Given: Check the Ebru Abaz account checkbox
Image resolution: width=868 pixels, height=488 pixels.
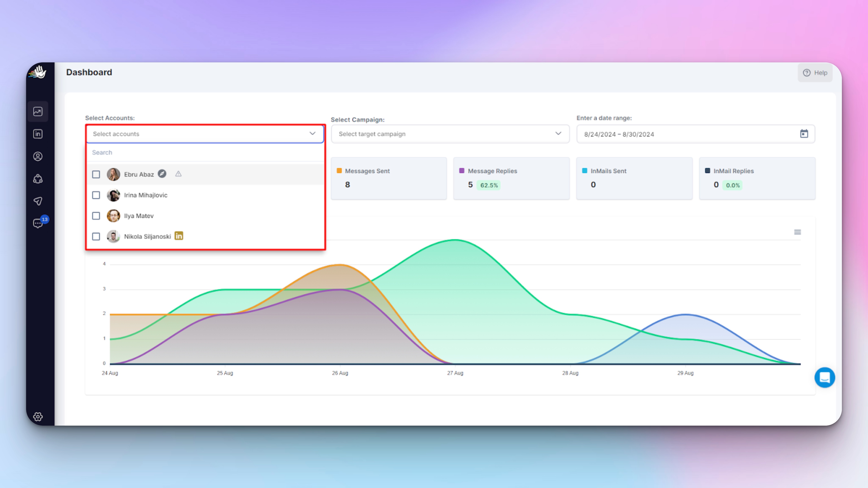Looking at the screenshot, I should [x=96, y=174].
